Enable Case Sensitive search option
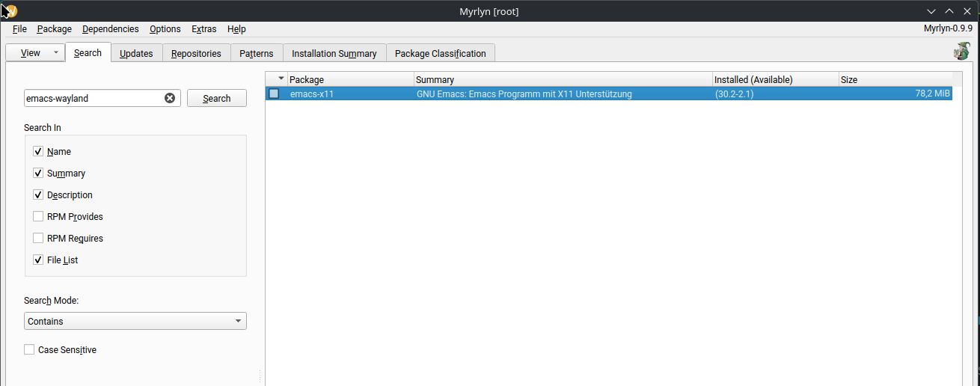This screenshot has height=386, width=980. [29, 350]
